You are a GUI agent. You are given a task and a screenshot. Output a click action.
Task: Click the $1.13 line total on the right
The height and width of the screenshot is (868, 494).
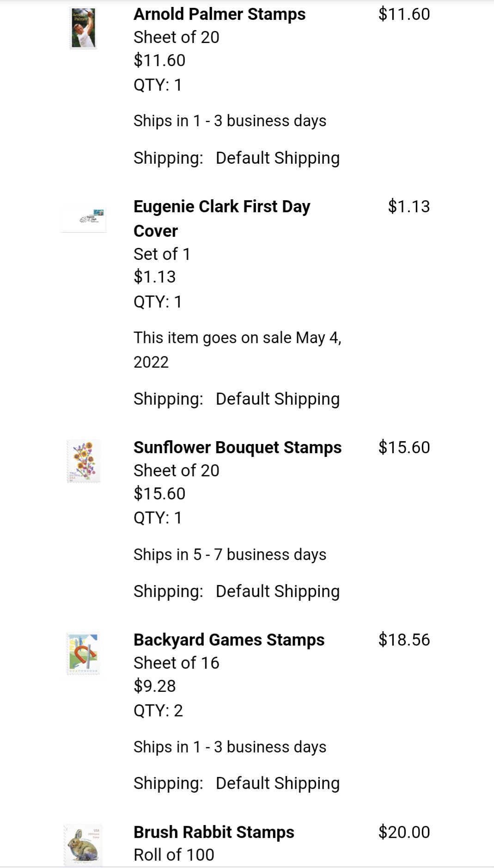pyautogui.click(x=409, y=207)
